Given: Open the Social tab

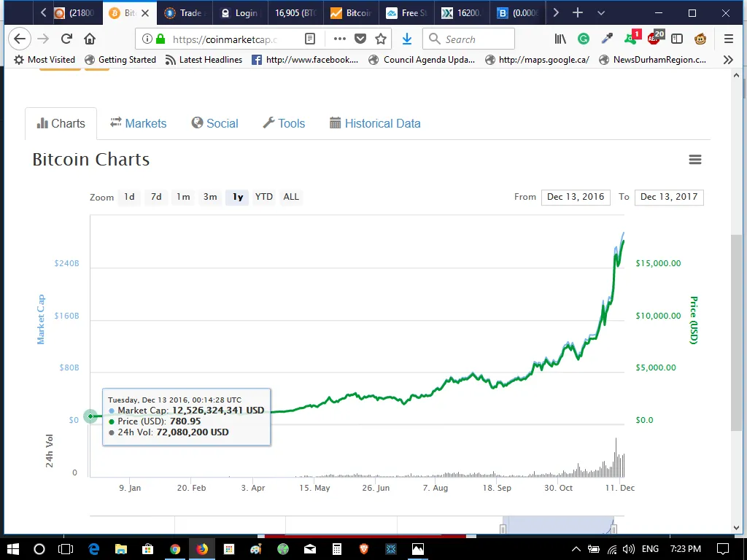Looking at the screenshot, I should pyautogui.click(x=215, y=123).
